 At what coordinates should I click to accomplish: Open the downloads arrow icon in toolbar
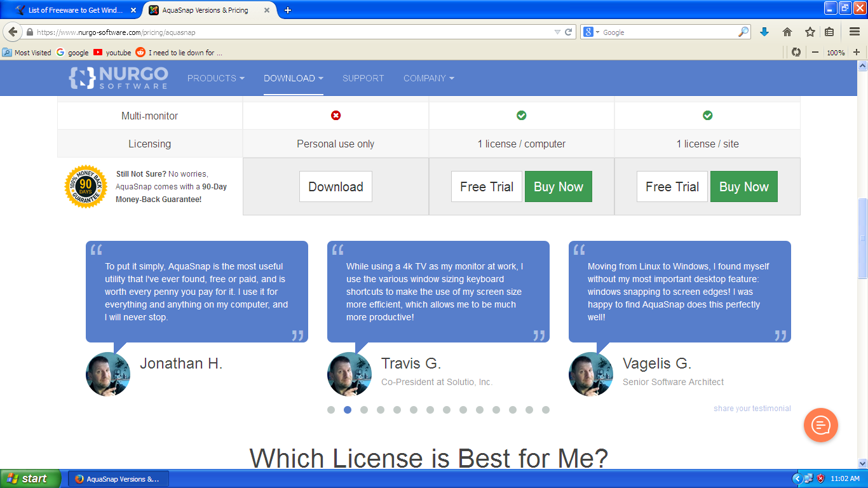click(x=764, y=32)
